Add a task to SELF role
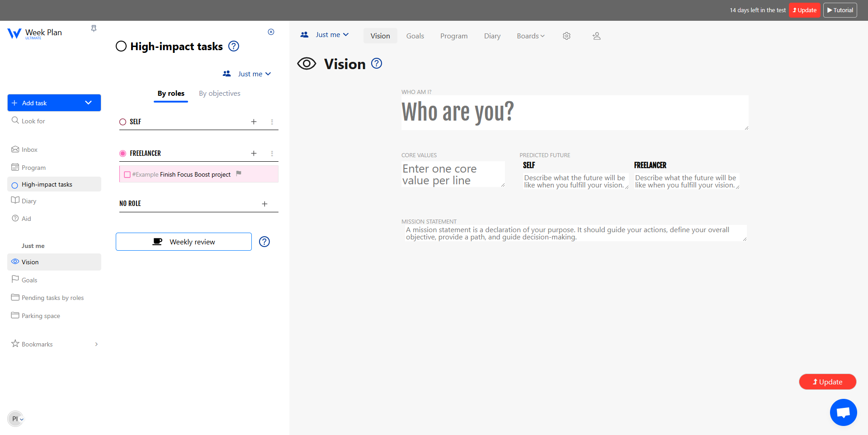The image size is (868, 435). [x=254, y=122]
